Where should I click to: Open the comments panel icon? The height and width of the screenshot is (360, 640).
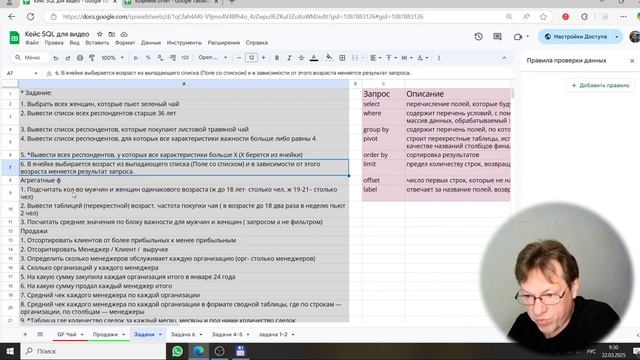(497, 37)
